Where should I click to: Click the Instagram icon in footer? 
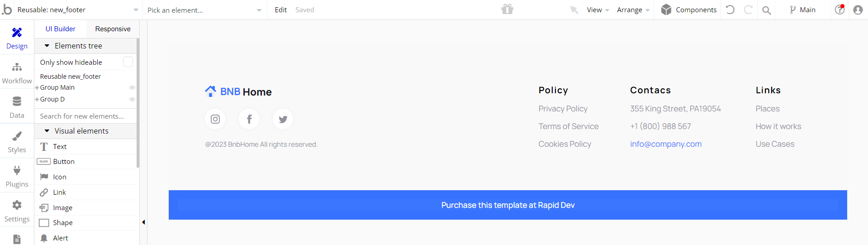pos(215,119)
